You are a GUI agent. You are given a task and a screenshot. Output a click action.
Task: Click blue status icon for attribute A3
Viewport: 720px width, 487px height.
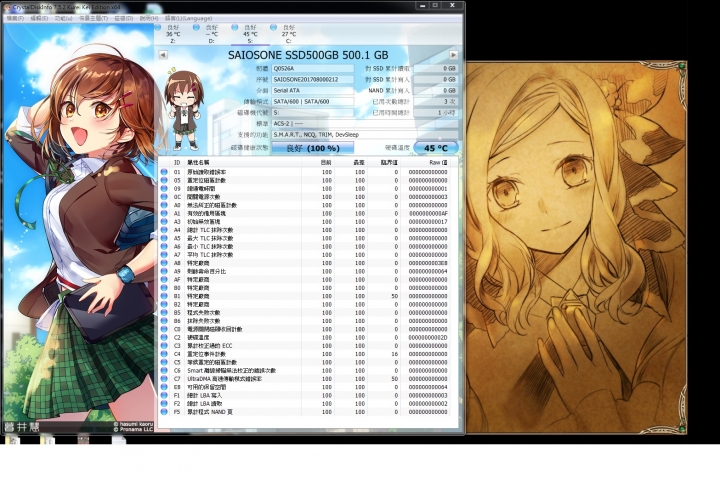coord(164,222)
